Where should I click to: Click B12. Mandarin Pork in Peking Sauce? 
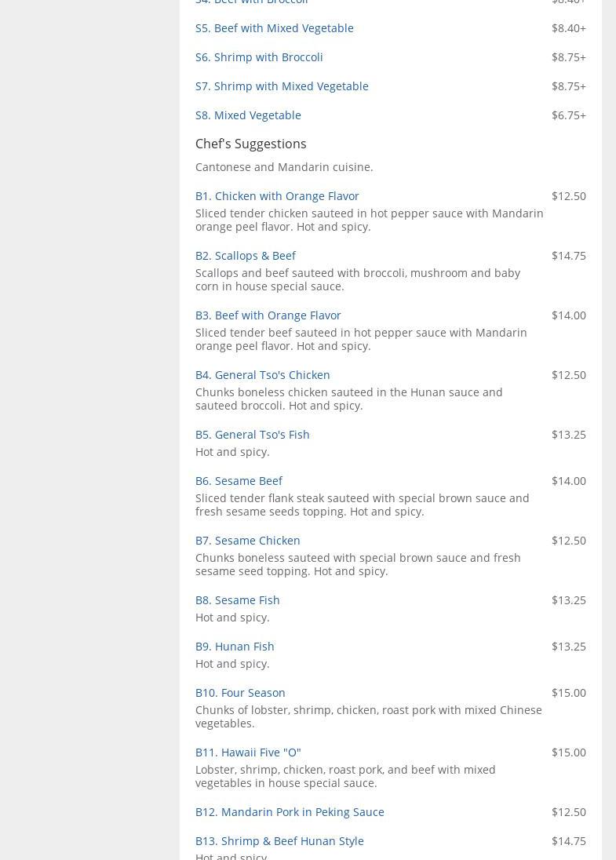[290, 812]
